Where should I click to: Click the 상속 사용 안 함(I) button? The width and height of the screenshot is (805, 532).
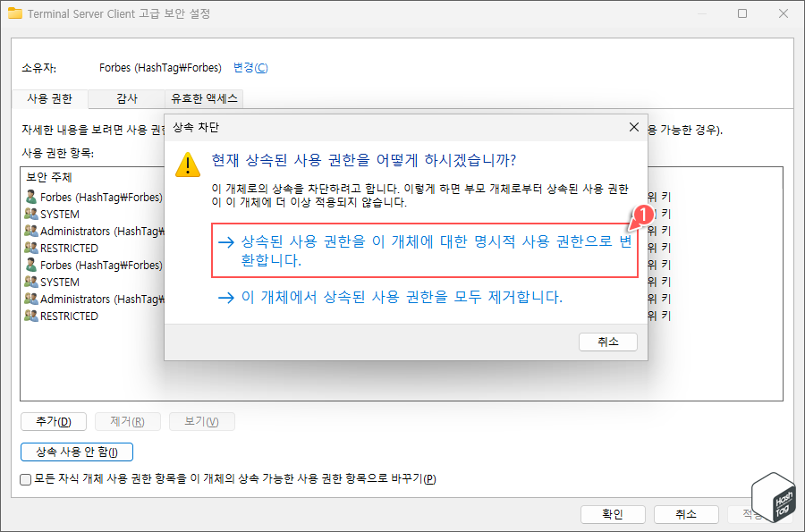tap(76, 452)
